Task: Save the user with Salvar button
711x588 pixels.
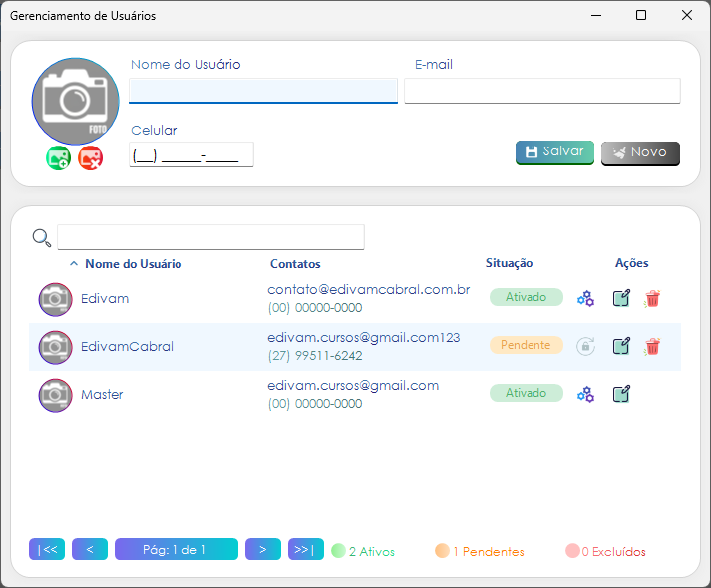Action: [554, 152]
